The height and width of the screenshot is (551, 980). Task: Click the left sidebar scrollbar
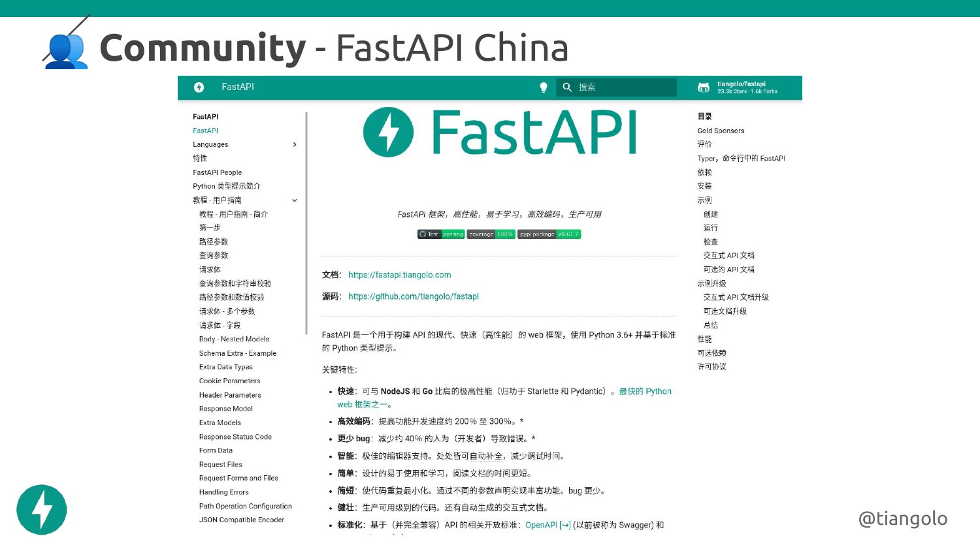pos(306,223)
